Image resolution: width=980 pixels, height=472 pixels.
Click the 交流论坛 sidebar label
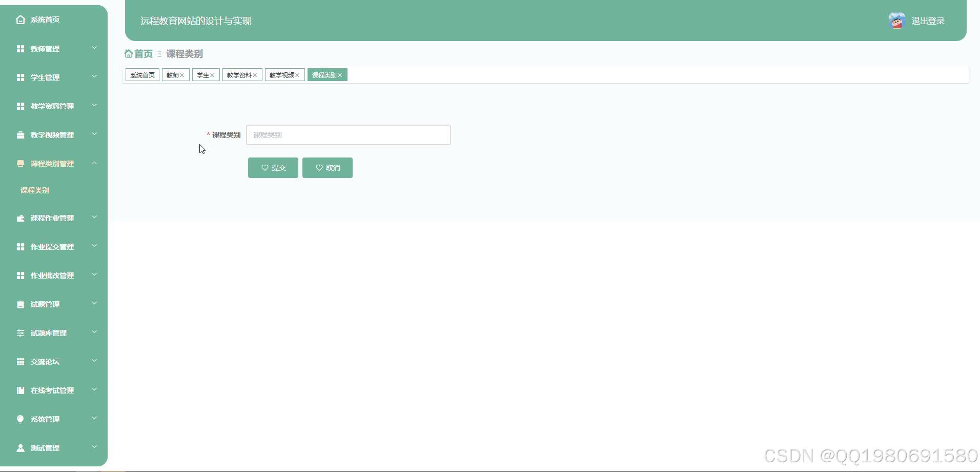pyautogui.click(x=45, y=362)
